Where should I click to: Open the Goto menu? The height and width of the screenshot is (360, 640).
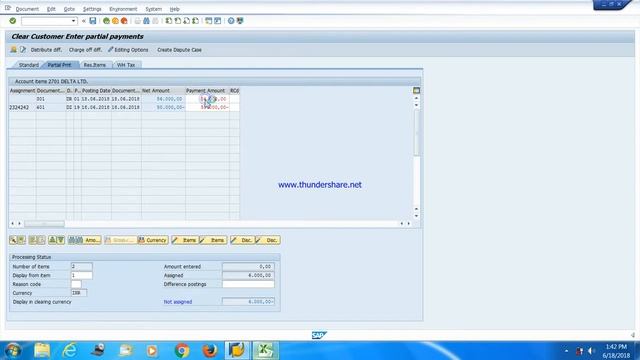coord(69,9)
